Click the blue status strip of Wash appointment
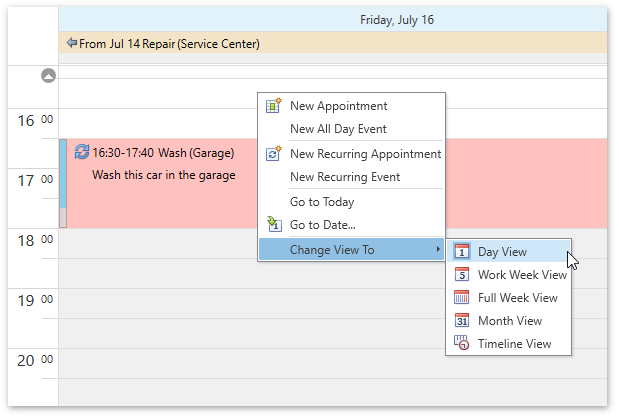This screenshot has height=419, width=619. (x=63, y=174)
